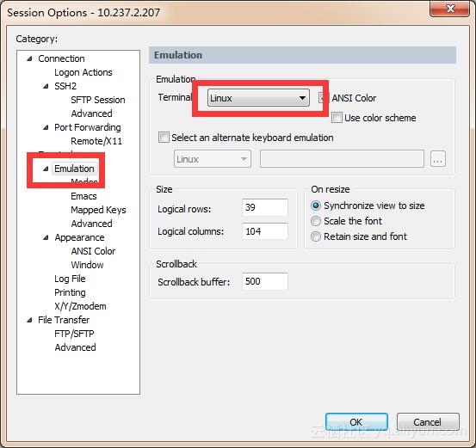Select File Transfer category
Viewport: 476px width, 448px height.
64,320
